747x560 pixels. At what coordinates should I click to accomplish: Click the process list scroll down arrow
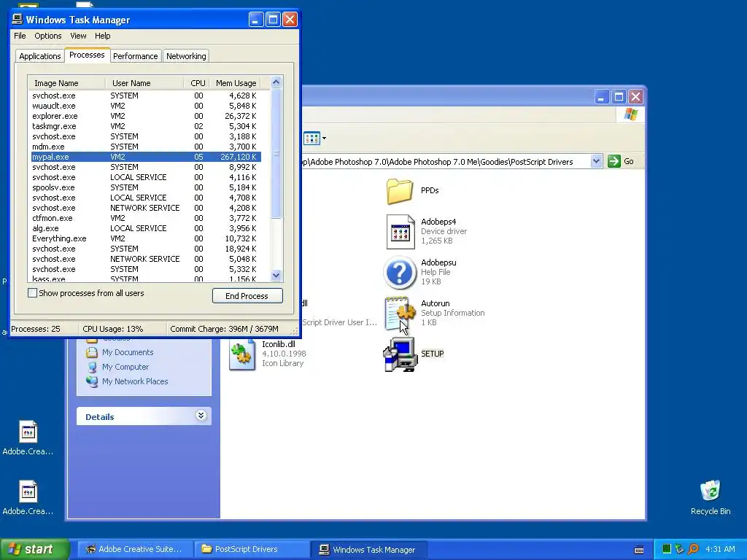(x=276, y=275)
